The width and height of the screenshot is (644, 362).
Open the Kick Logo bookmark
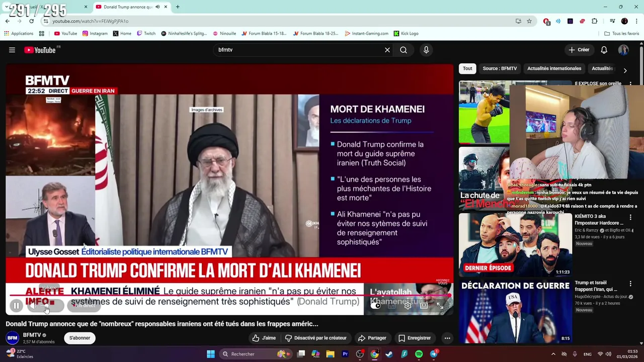[406, 34]
